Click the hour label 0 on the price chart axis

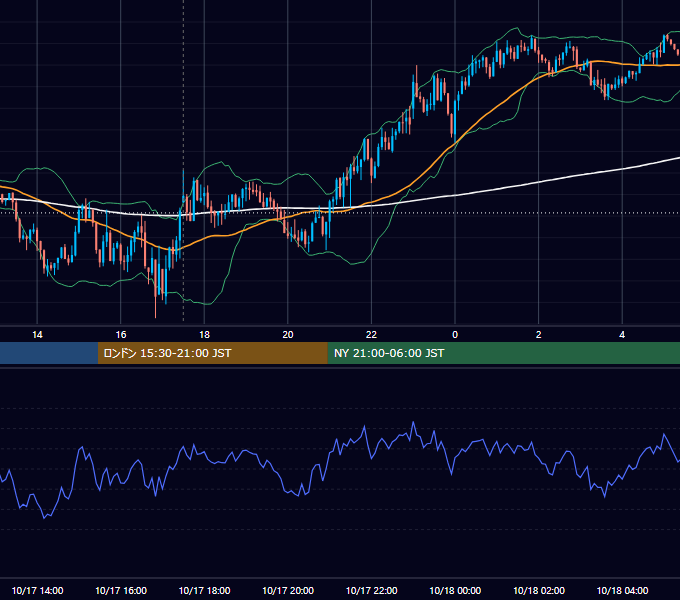pos(455,335)
